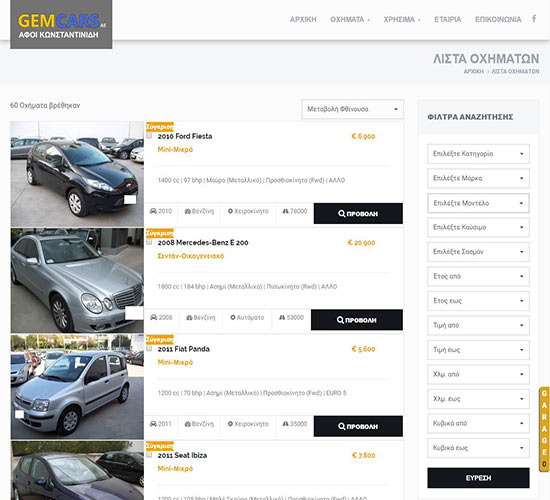
Task: Open the GARAGE side tab
Action: (544, 429)
